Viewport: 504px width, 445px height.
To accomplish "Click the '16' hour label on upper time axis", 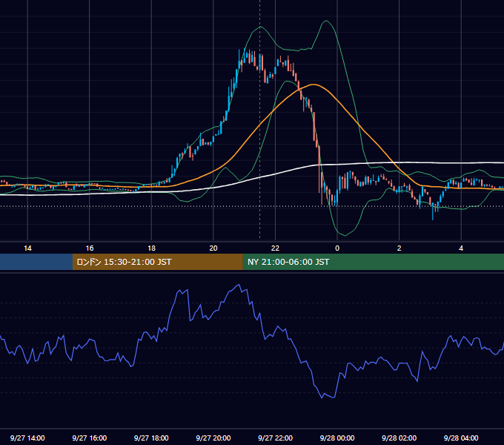I will click(x=90, y=248).
